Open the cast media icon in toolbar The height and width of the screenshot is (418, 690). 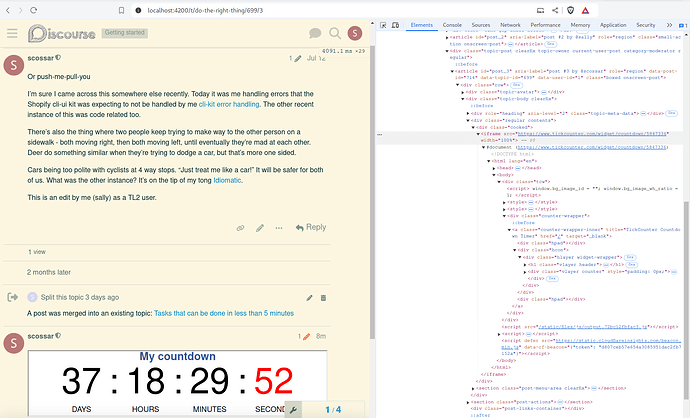[540, 10]
